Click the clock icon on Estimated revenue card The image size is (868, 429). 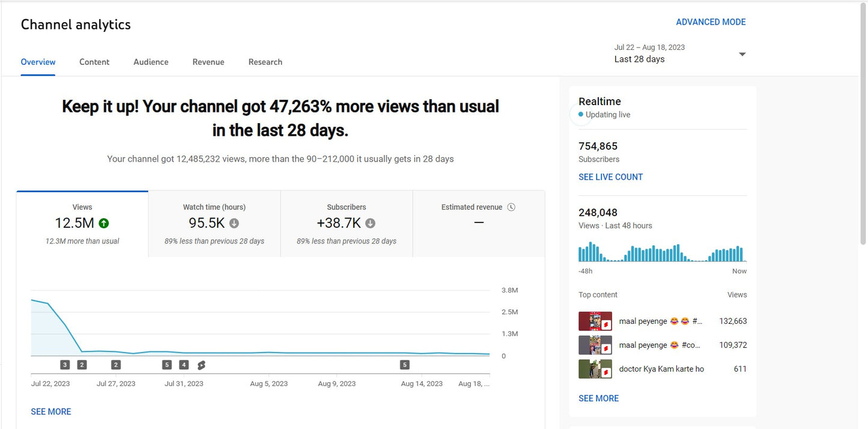pyautogui.click(x=511, y=207)
